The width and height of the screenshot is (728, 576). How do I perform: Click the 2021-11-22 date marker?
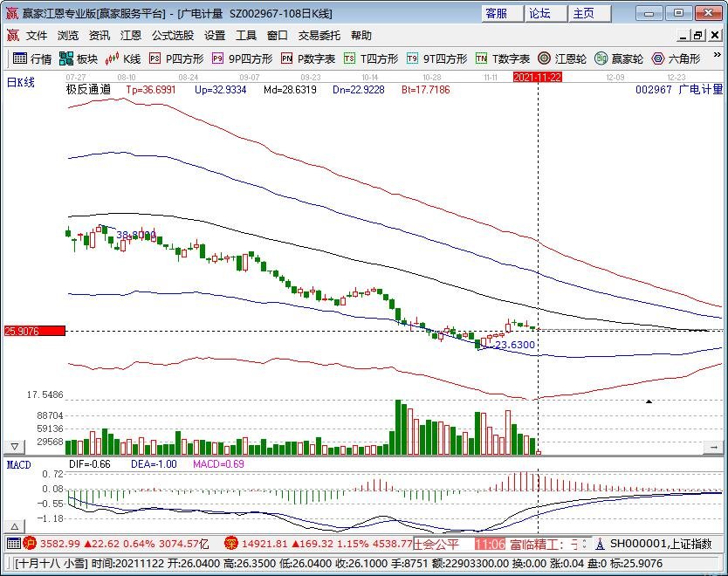(538, 77)
